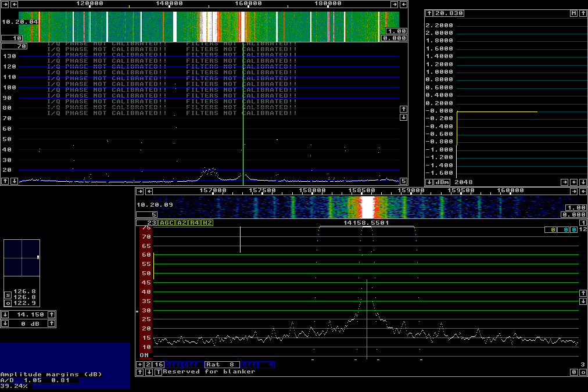Toggle the first blue Off button
This screenshot has height=392, width=588.
(x=174, y=365)
